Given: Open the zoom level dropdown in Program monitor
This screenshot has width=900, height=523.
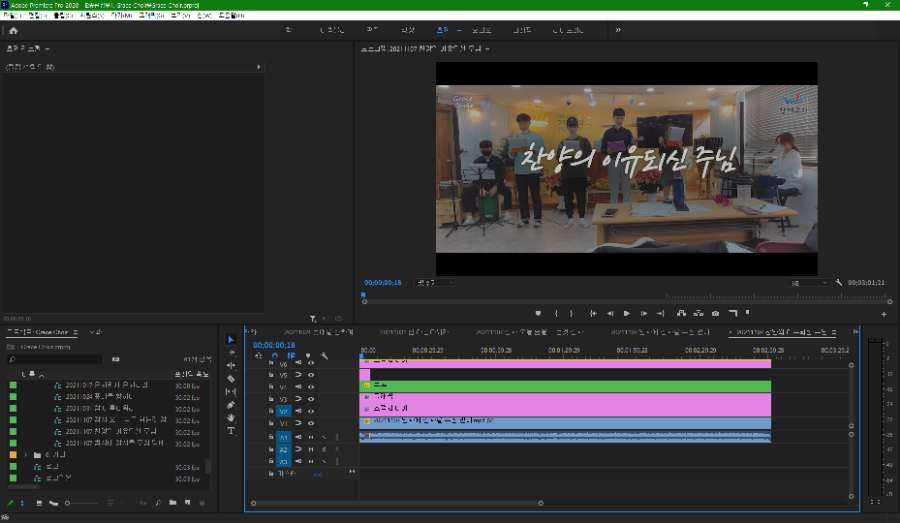Looking at the screenshot, I should [435, 282].
